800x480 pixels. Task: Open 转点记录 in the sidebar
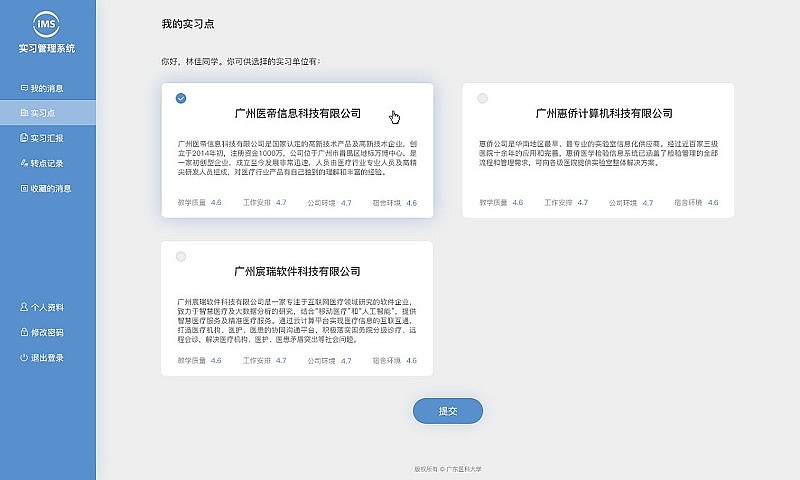pyautogui.click(x=47, y=163)
